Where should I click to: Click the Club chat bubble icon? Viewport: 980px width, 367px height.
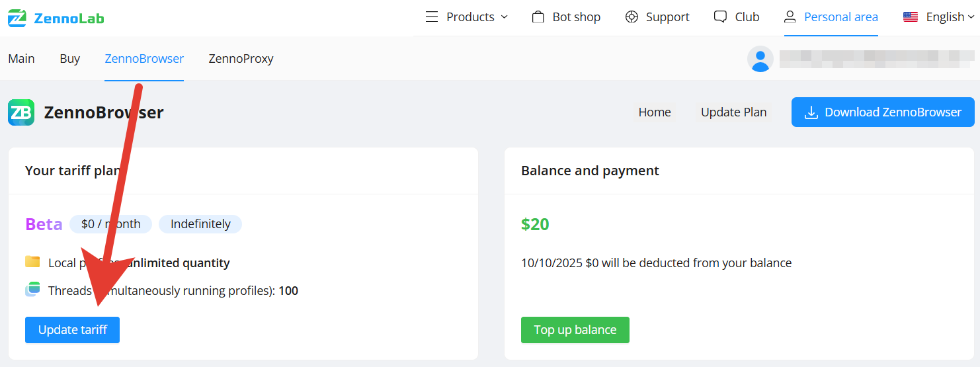pyautogui.click(x=720, y=17)
